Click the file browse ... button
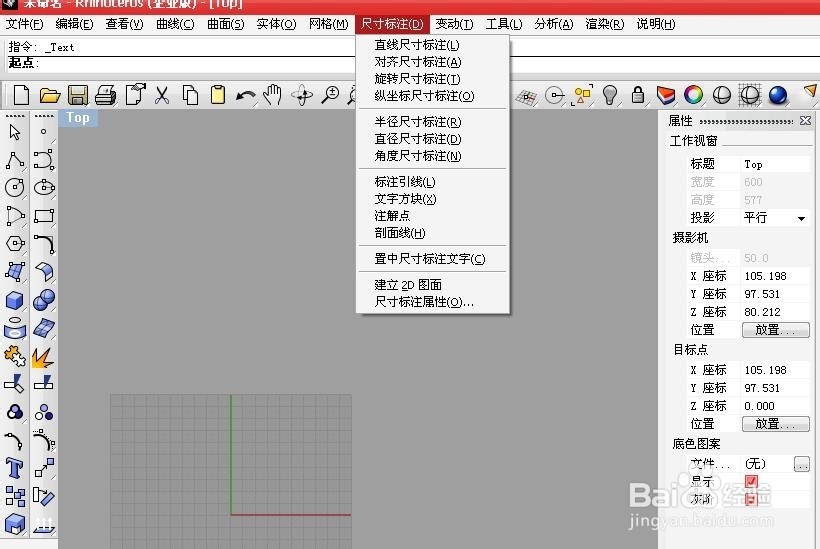Viewport: 820px width, 549px height. [x=801, y=464]
